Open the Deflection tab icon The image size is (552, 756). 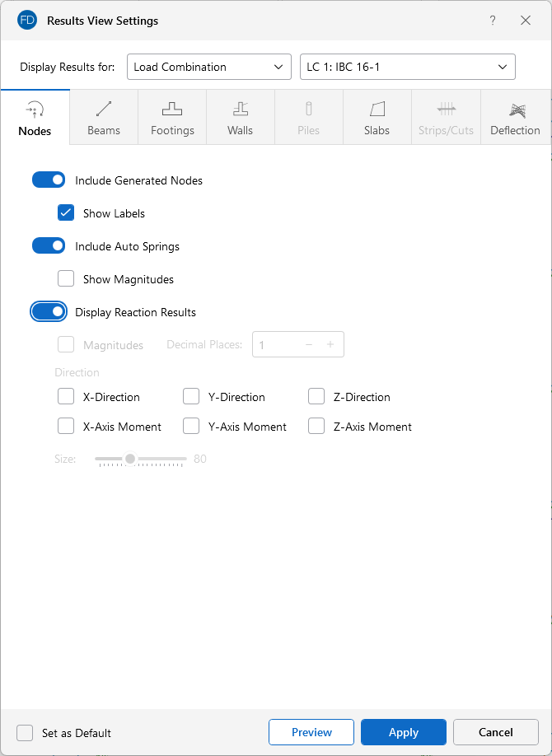tap(515, 109)
